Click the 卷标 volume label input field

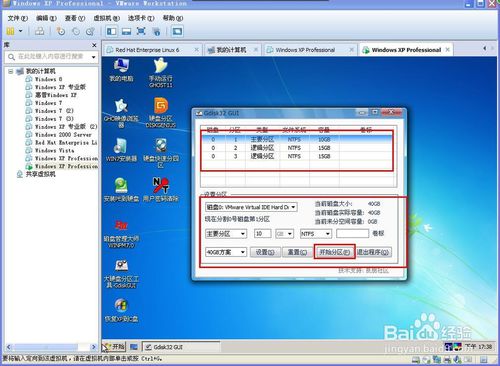(x=352, y=234)
